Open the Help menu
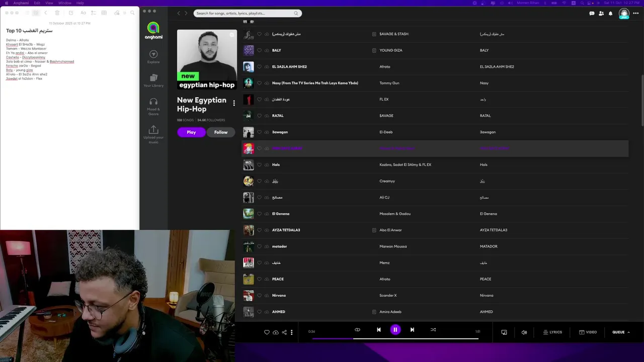The height and width of the screenshot is (362, 644). (80, 3)
